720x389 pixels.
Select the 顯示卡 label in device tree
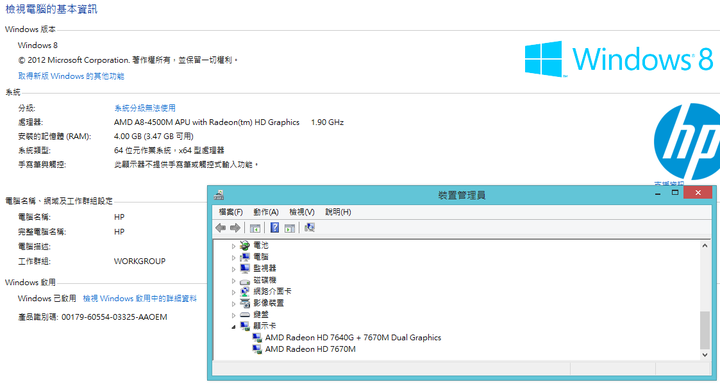(x=264, y=326)
